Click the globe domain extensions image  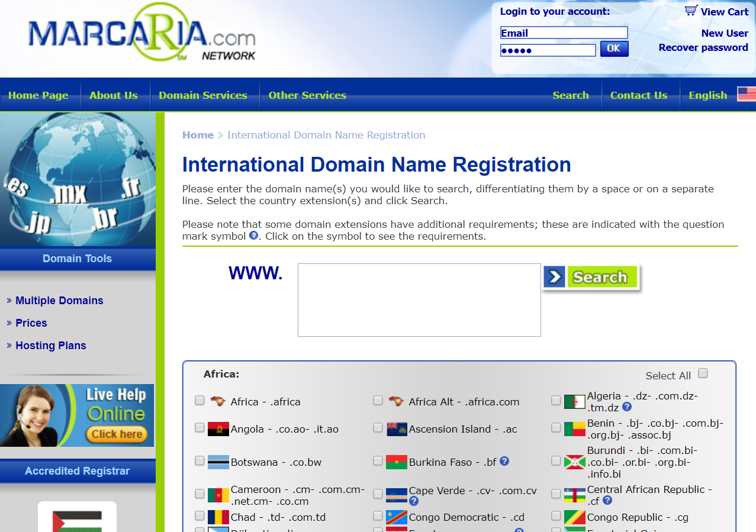click(x=78, y=179)
